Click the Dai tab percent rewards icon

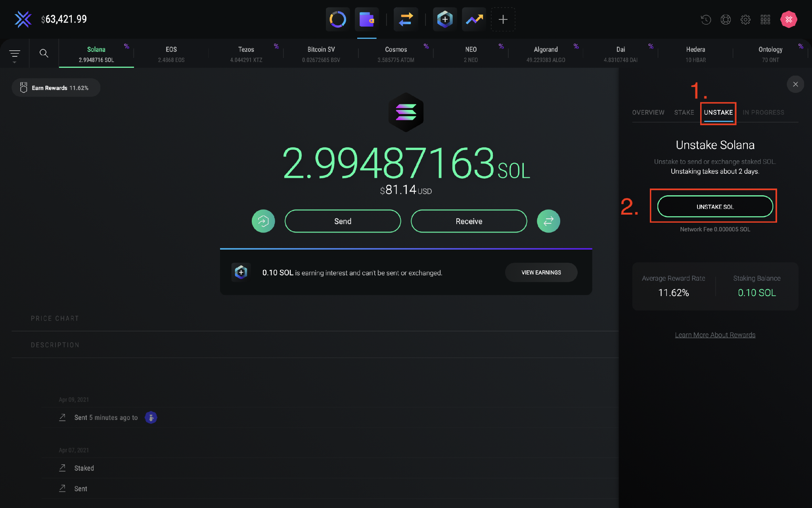pyautogui.click(x=651, y=46)
